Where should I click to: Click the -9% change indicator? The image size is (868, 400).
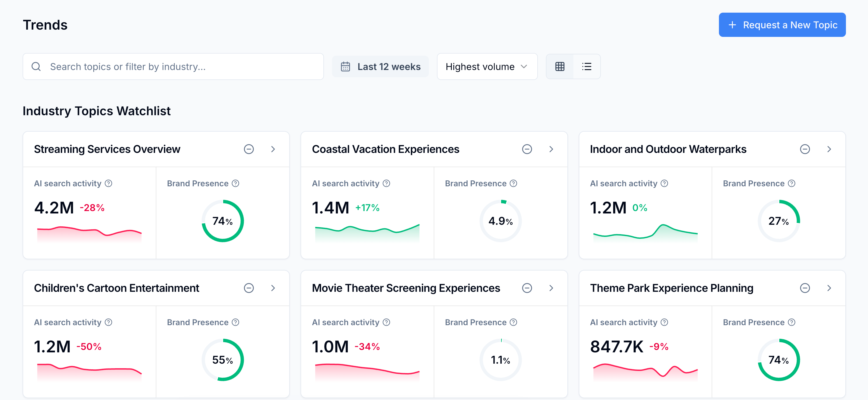pyautogui.click(x=659, y=347)
